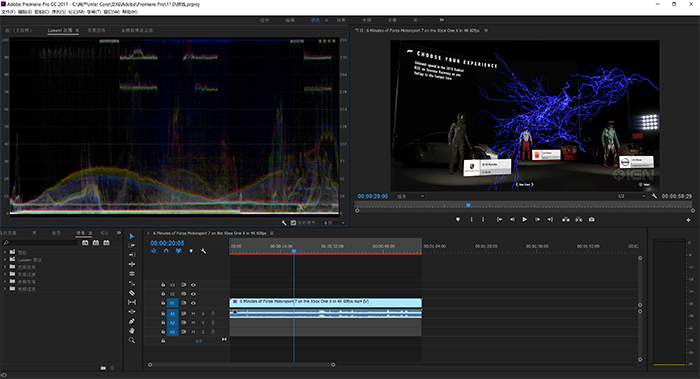Toggle visibility of track V3
Screen dimensions: 700x379
point(193,285)
